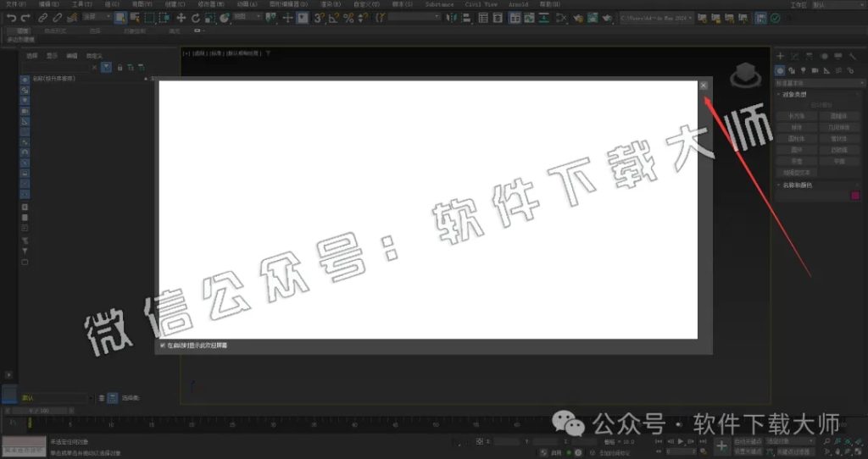
Task: Open the File menu
Action: pos(15,4)
